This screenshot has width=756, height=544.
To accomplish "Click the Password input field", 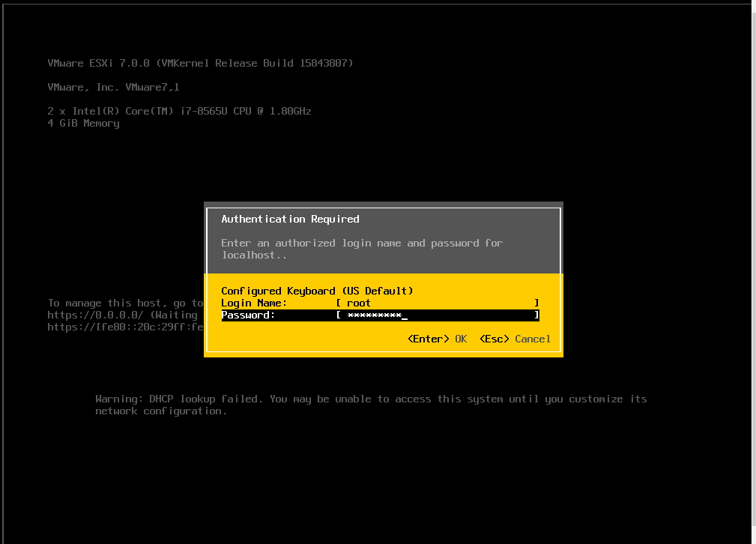I will (438, 315).
